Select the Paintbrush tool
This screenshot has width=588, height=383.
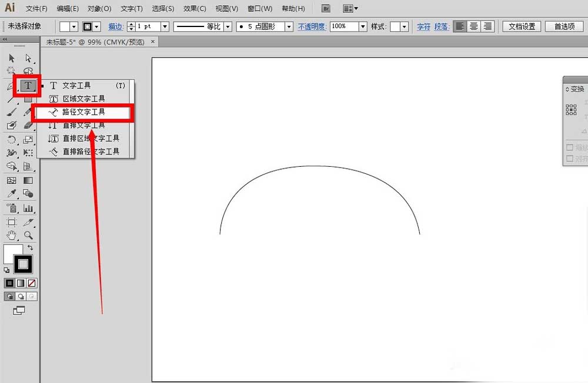(x=12, y=112)
